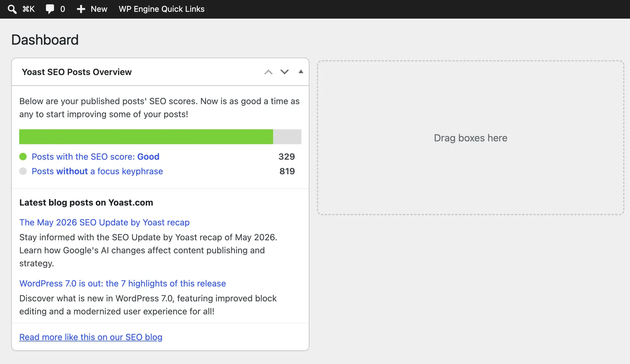The height and width of the screenshot is (364, 630).
Task: Open WordPress 7.0 is out article
Action: (x=123, y=283)
